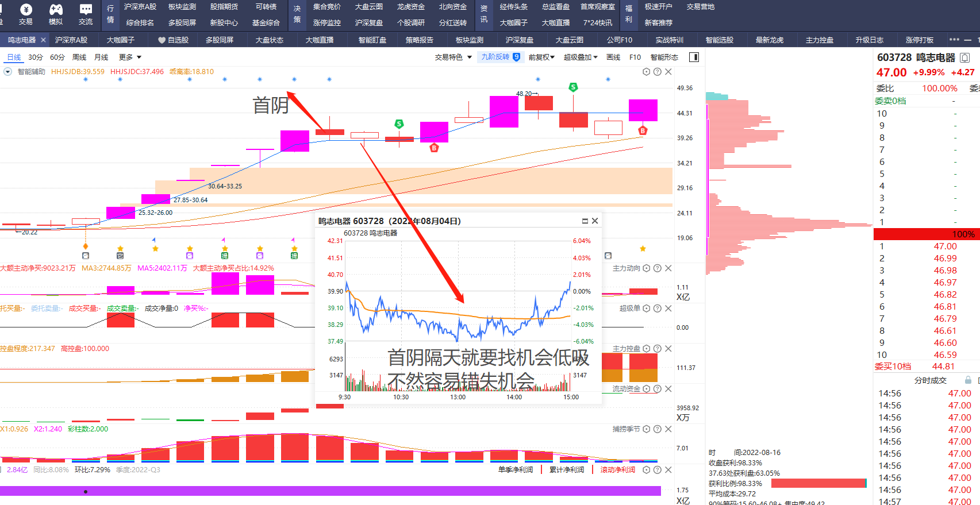Image resolution: width=980 pixels, height=505 pixels.
Task: Close the main chart indicator with X
Action: click(x=668, y=72)
